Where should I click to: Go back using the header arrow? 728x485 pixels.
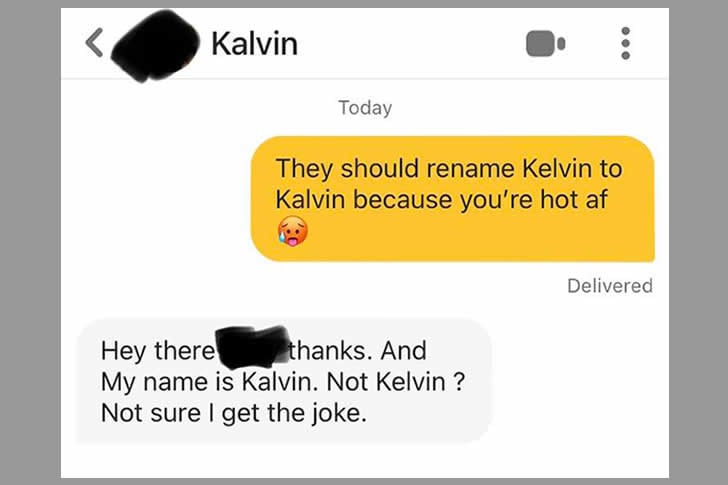point(94,42)
